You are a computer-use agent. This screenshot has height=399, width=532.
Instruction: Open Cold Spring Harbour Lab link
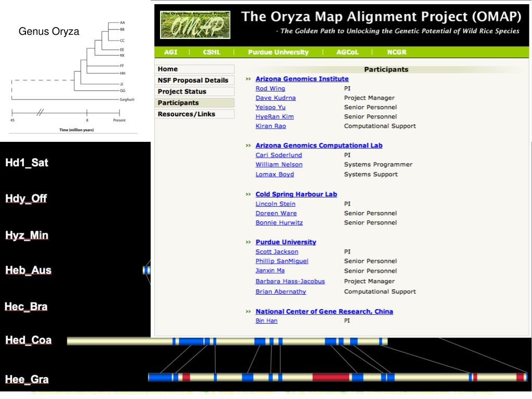[x=296, y=194]
